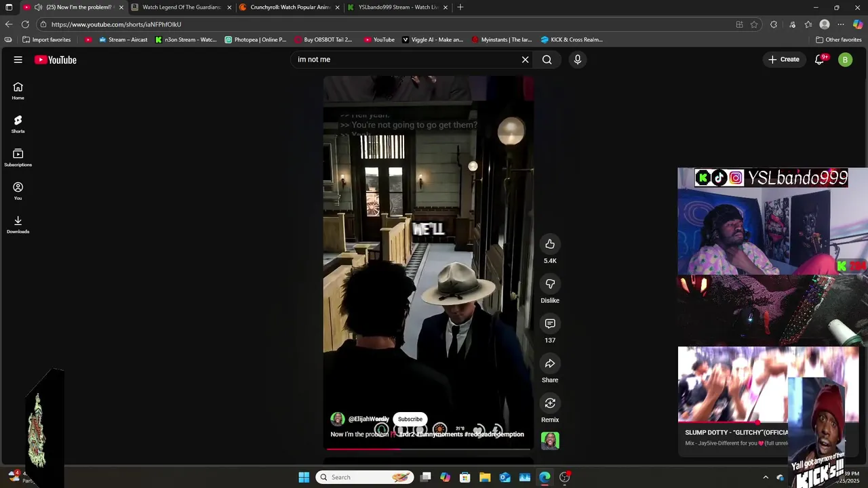Screen dimensions: 868x488
Task: Open a new browser tab
Action: [460, 7]
